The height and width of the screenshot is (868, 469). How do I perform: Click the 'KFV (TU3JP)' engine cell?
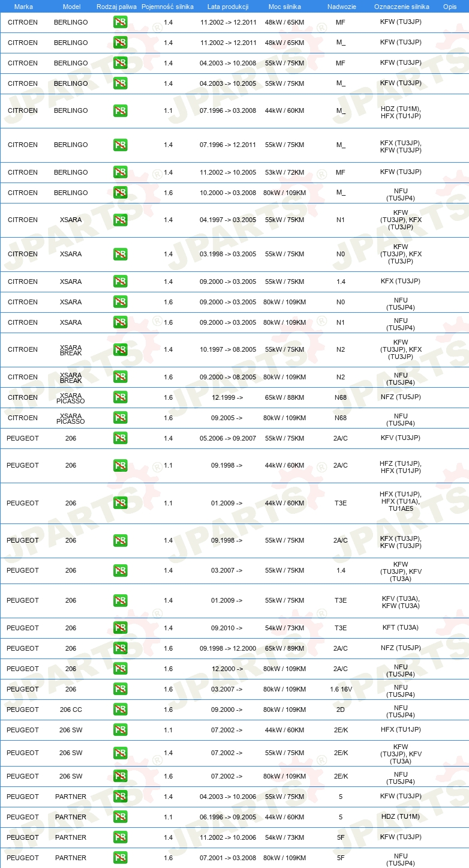(401, 438)
